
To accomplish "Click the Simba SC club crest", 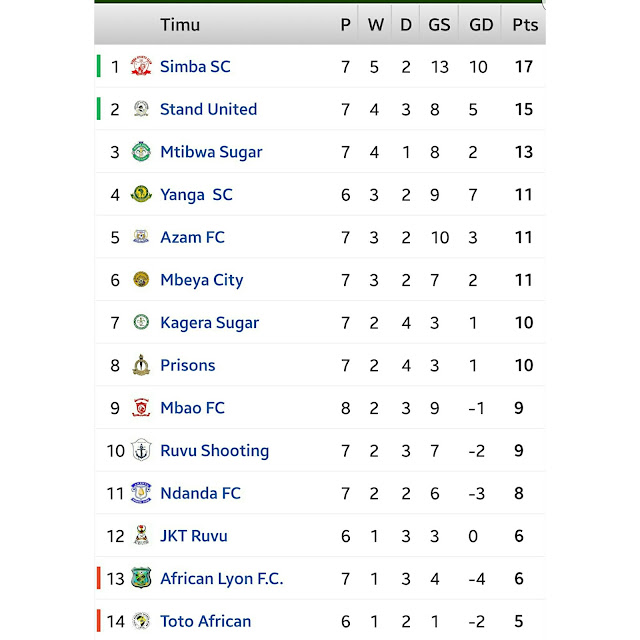I will pyautogui.click(x=141, y=67).
